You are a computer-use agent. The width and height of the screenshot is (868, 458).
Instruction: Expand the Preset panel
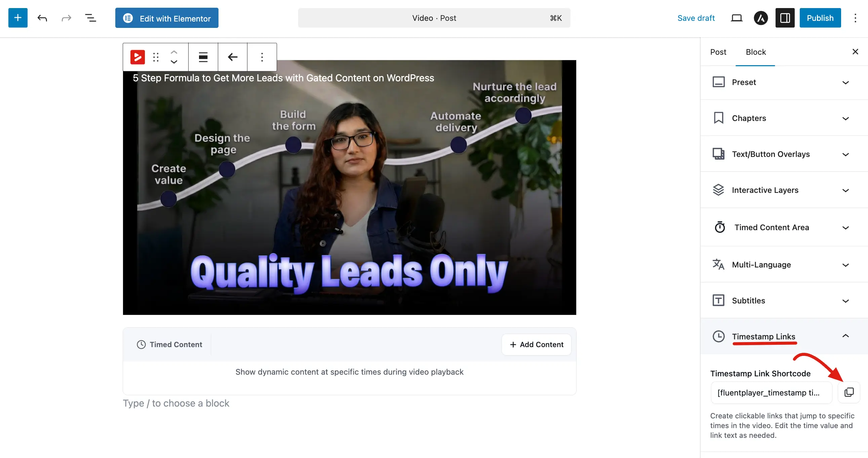pos(784,83)
